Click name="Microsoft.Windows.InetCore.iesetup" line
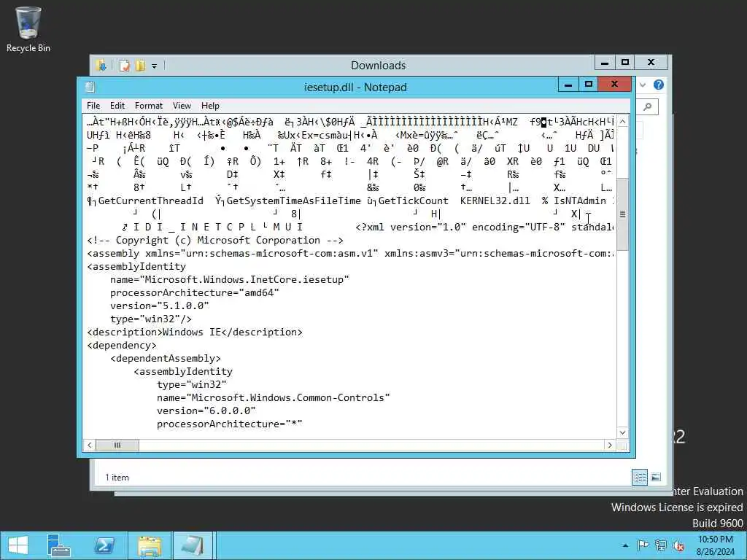Viewport: 747px width, 560px height. tap(230, 279)
